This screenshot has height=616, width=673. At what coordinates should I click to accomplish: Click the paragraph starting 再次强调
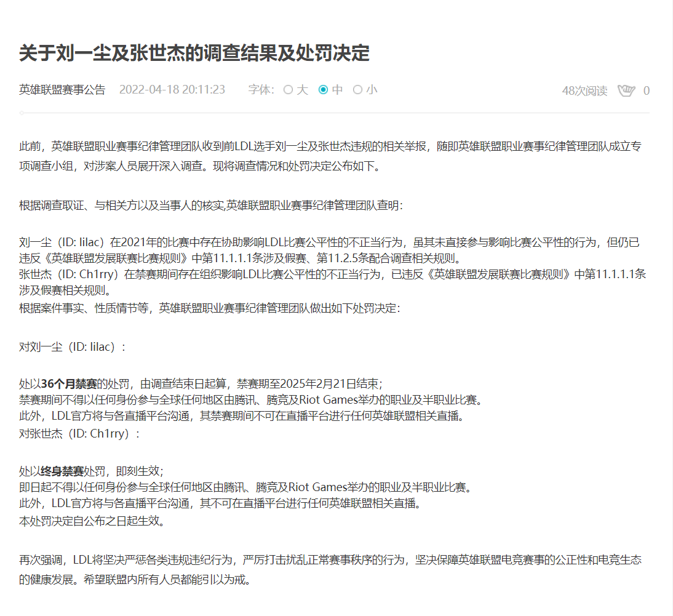tap(330, 570)
